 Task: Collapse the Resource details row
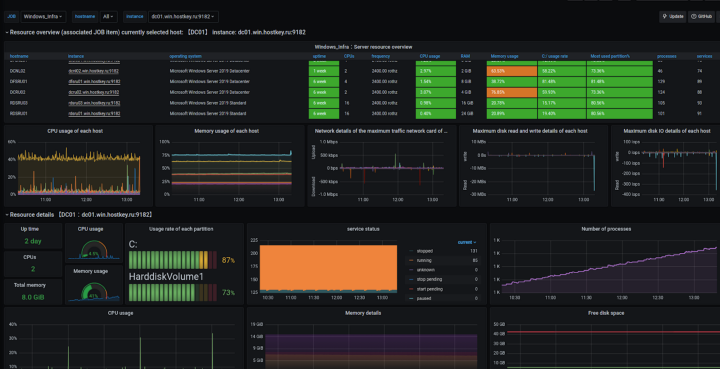click(x=78, y=214)
